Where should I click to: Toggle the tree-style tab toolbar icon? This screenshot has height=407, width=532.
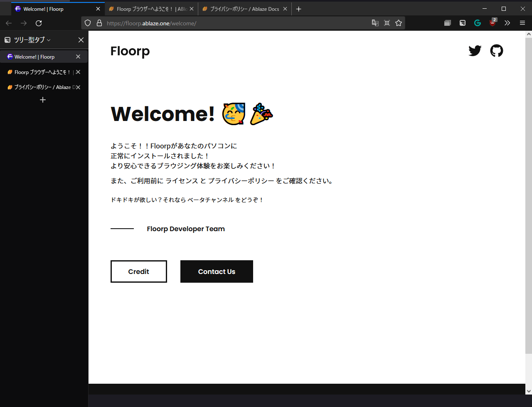pyautogui.click(x=463, y=23)
